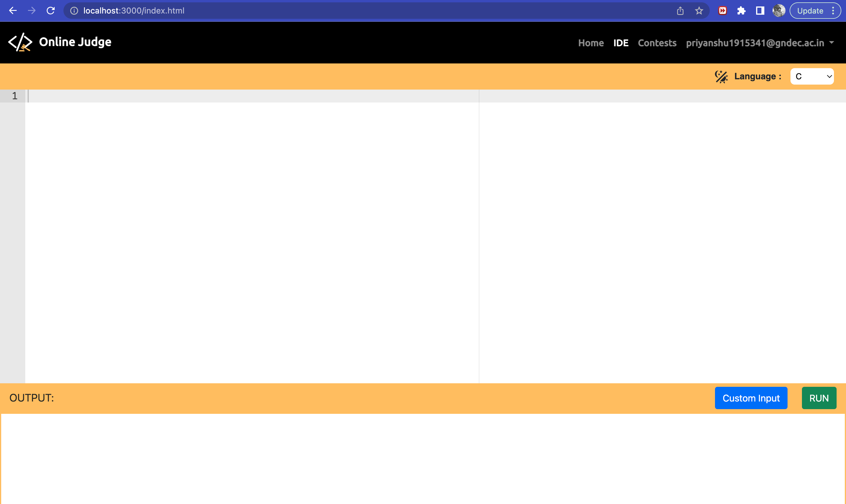The height and width of the screenshot is (504, 846).
Task: Open the browser extensions puzzle icon
Action: [741, 11]
